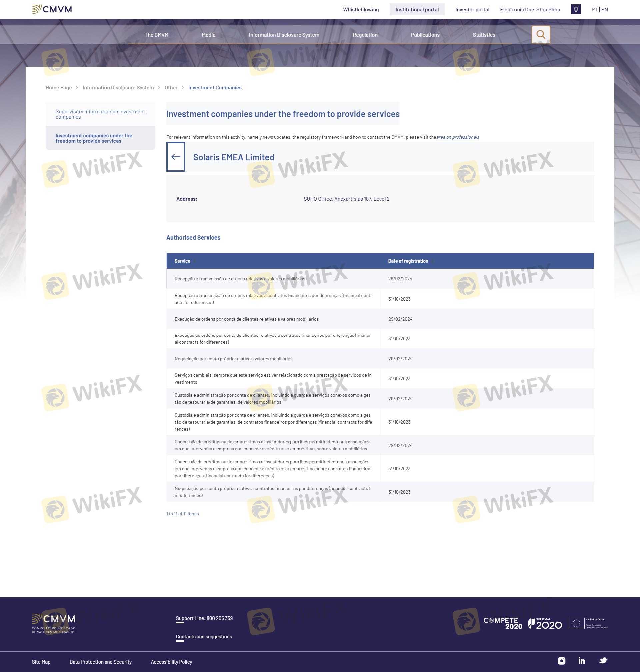The height and width of the screenshot is (672, 640).
Task: Switch language to PT
Action: (594, 10)
